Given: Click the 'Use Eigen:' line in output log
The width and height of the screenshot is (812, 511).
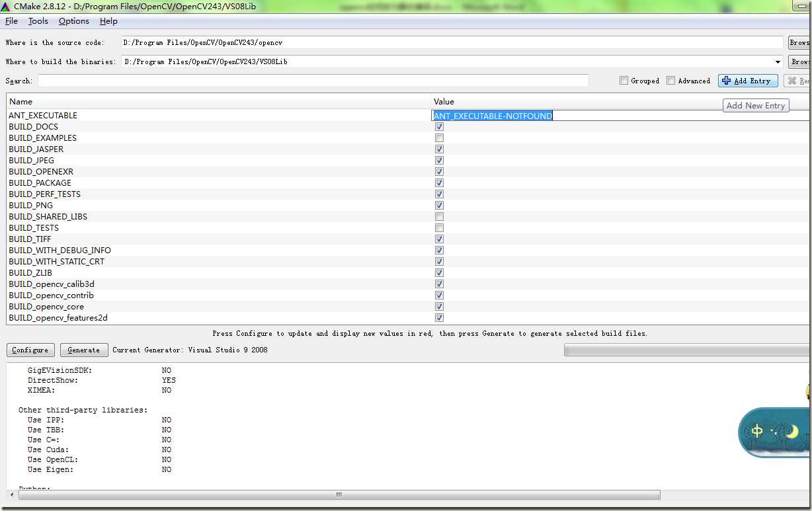Looking at the screenshot, I should [50, 469].
